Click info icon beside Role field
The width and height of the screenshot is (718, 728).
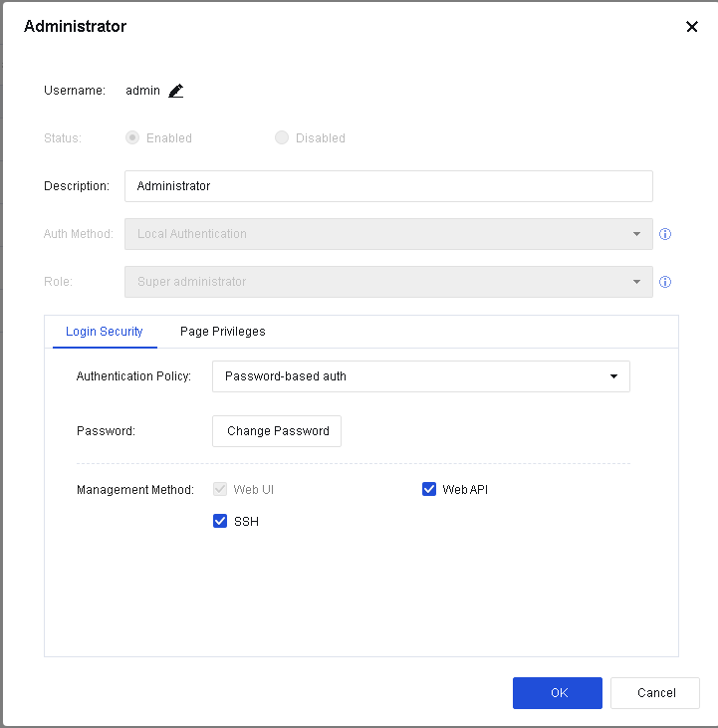pyautogui.click(x=665, y=282)
